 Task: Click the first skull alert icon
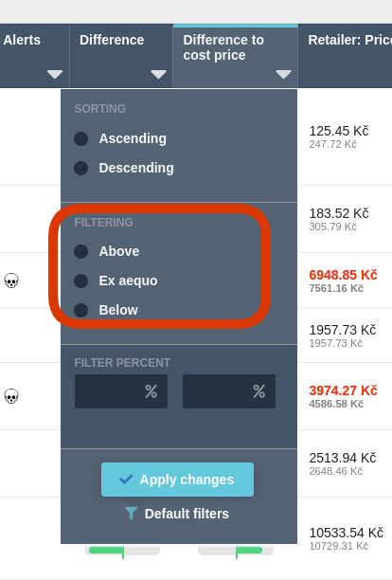11,281
